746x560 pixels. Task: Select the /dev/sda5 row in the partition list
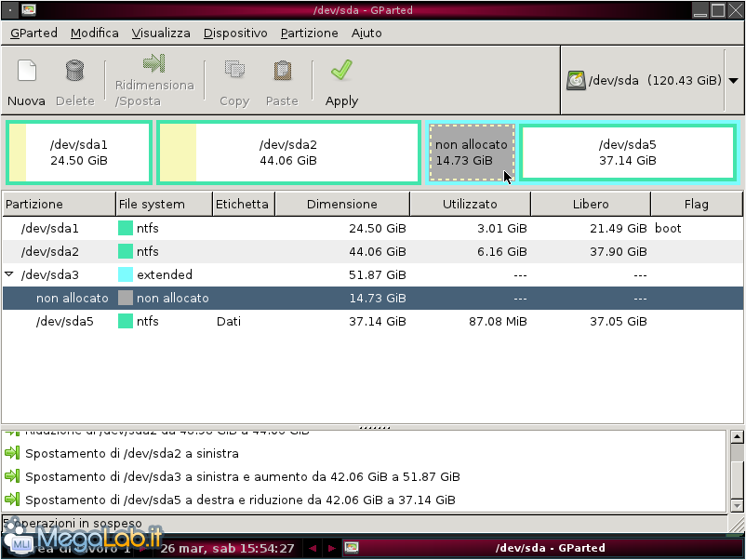coord(373,322)
